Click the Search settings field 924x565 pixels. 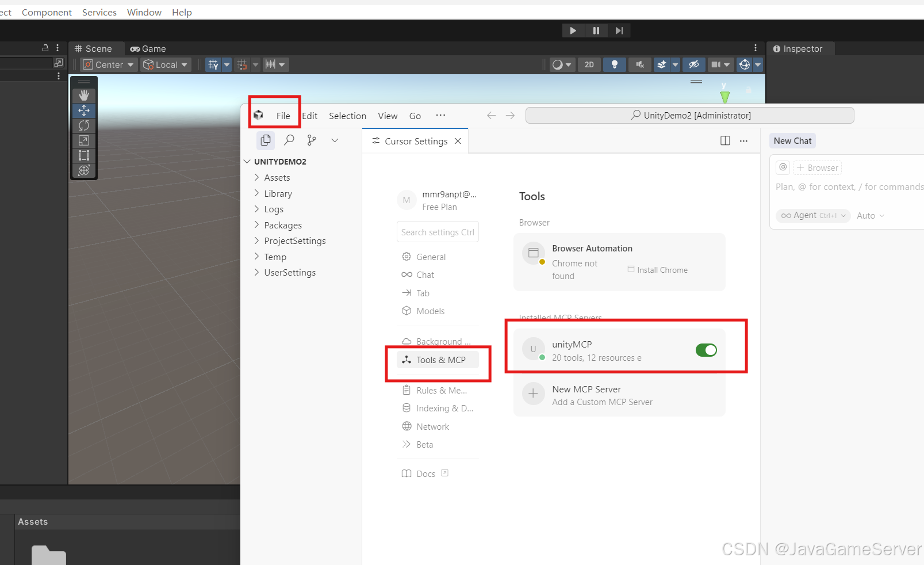coord(438,232)
